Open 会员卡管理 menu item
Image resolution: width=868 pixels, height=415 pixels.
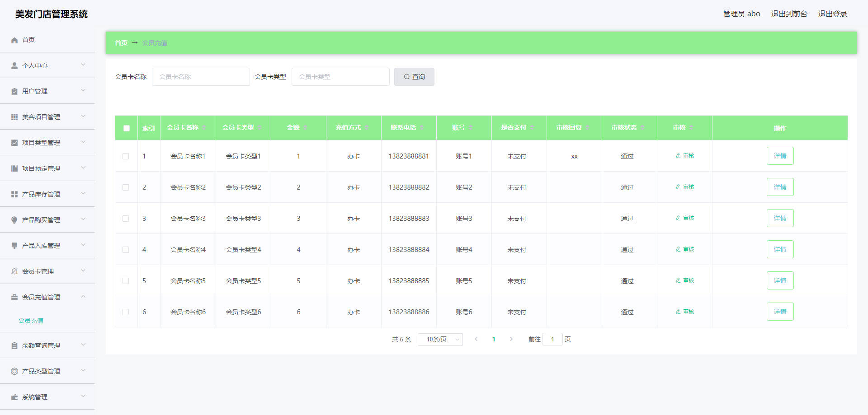point(47,271)
